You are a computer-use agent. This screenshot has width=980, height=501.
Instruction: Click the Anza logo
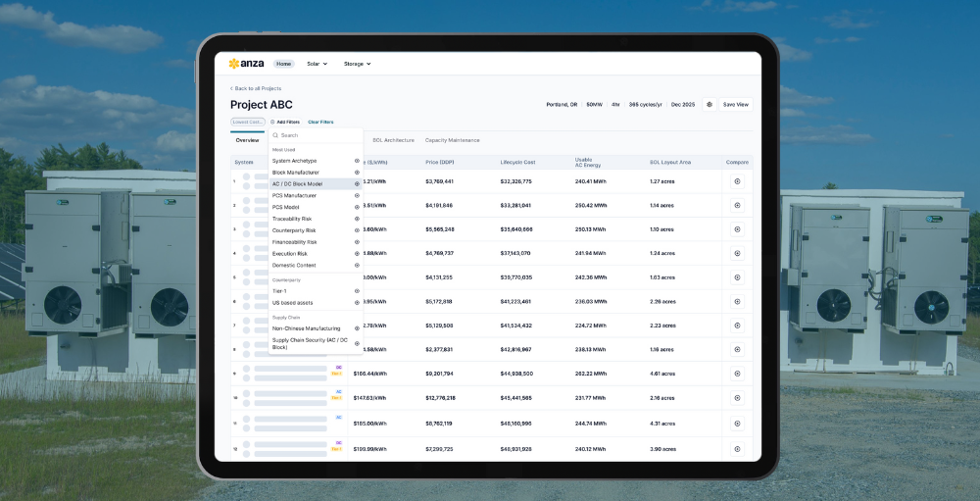click(246, 64)
